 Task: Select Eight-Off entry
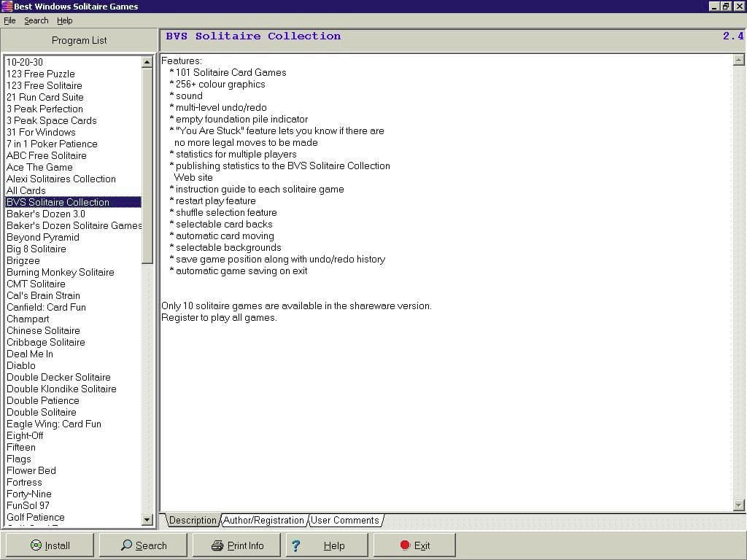tap(73, 435)
